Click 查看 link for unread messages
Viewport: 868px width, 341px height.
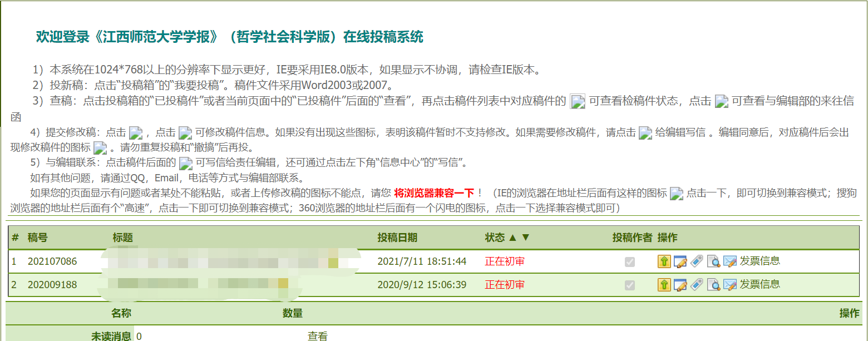317,336
